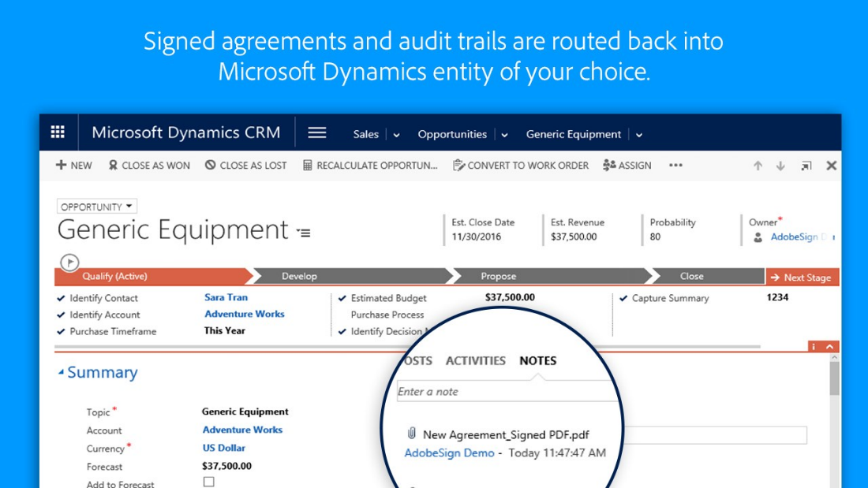Select the Close stage
Viewport: 868px width, 488px height.
(x=705, y=276)
